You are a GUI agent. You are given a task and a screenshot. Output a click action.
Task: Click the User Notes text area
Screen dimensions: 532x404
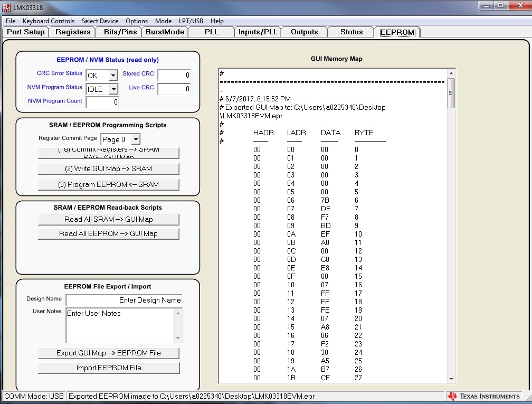(x=120, y=325)
